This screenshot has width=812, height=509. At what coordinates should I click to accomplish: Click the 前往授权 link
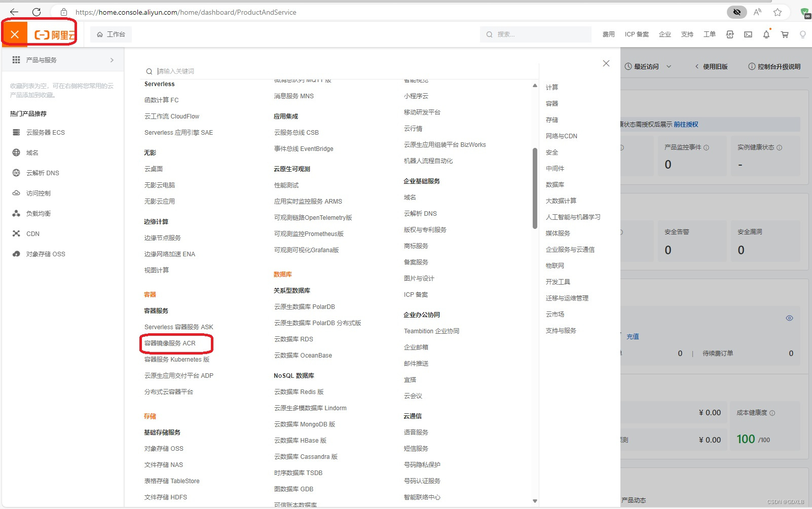[x=686, y=124]
